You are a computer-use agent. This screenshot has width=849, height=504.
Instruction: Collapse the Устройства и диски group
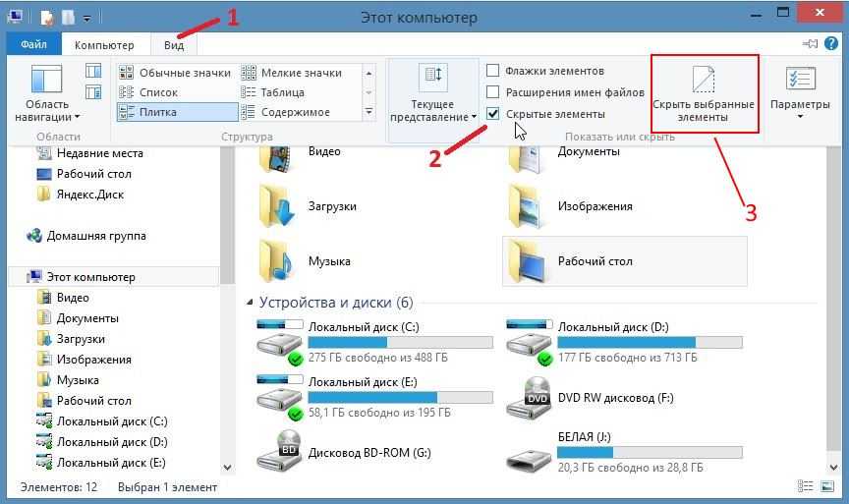[x=250, y=303]
